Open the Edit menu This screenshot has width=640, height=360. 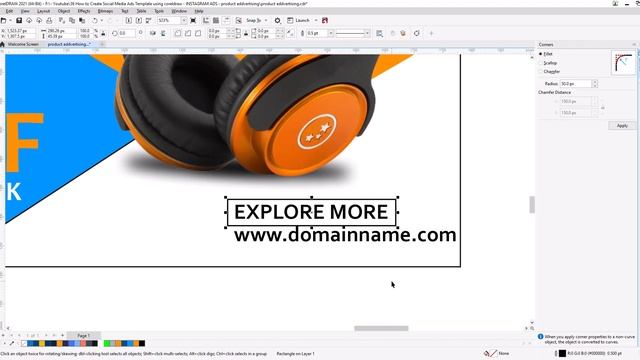point(9,11)
